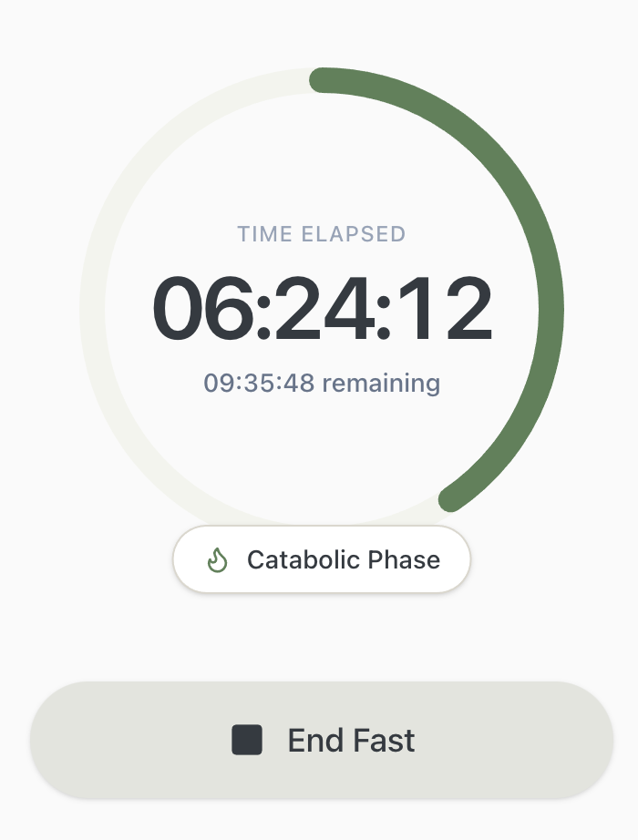Image resolution: width=638 pixels, height=840 pixels.
Task: Click the "End Fast" text label
Action: [351, 741]
